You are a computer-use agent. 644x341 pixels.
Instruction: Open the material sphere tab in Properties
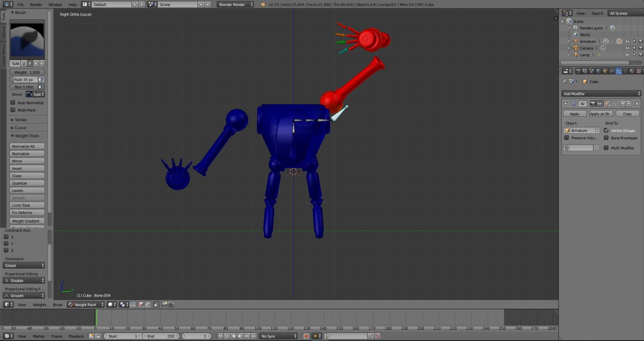pyautogui.click(x=632, y=71)
